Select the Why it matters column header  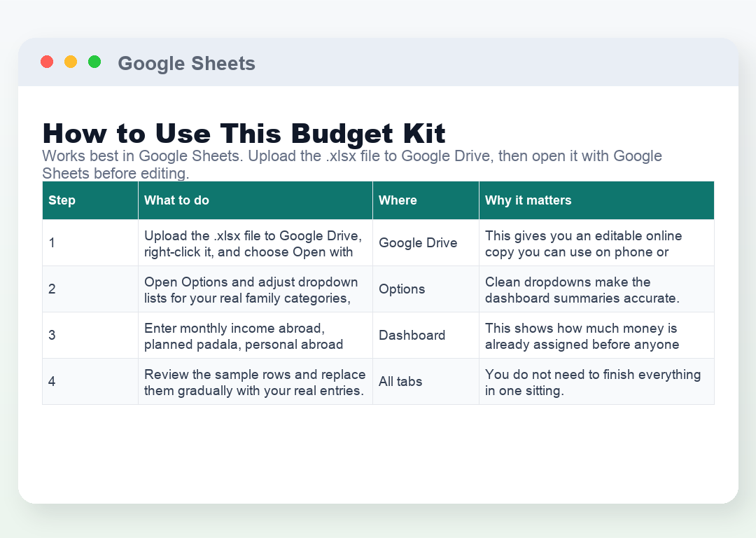(x=596, y=200)
